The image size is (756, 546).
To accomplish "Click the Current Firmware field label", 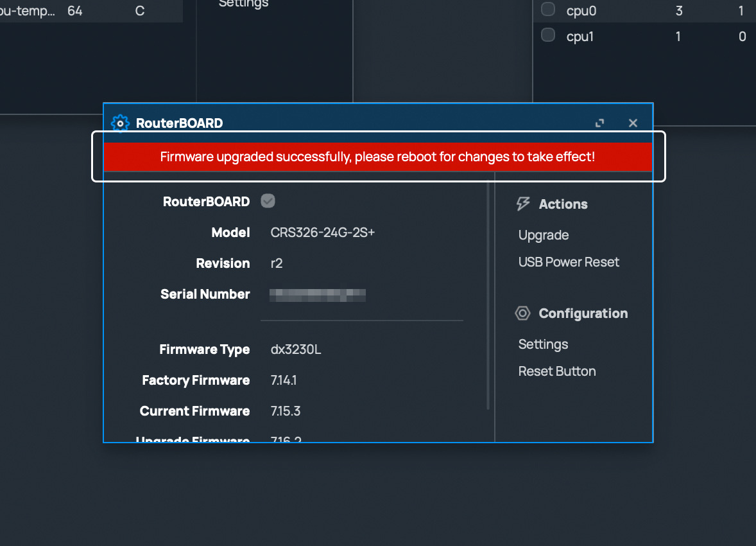I will [195, 411].
